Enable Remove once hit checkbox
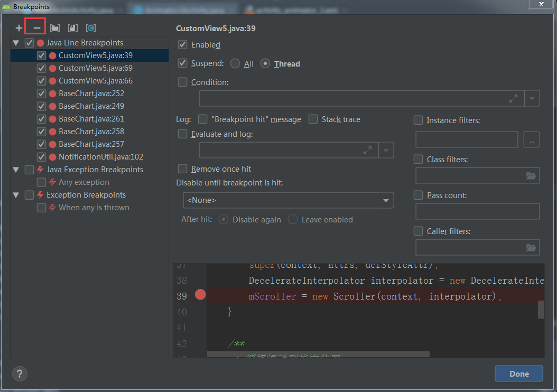Viewport: 557px width, 392px height. pyautogui.click(x=183, y=169)
